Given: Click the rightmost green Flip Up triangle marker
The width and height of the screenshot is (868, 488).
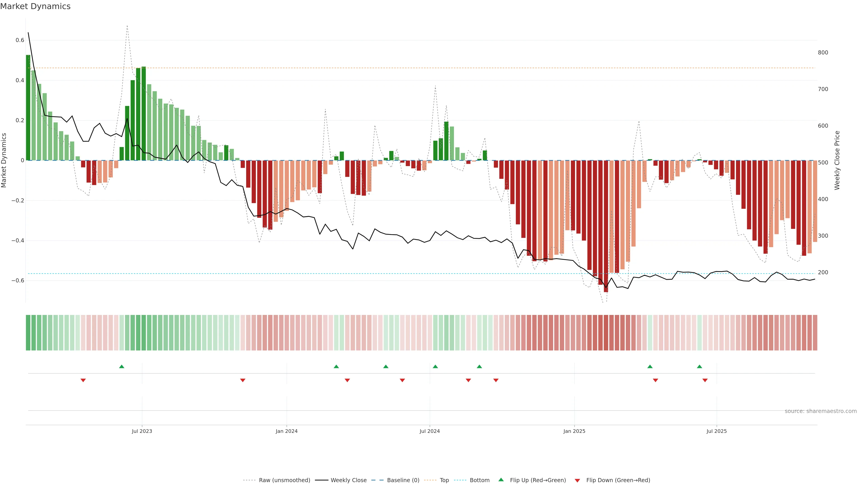Looking at the screenshot, I should tap(700, 366).
